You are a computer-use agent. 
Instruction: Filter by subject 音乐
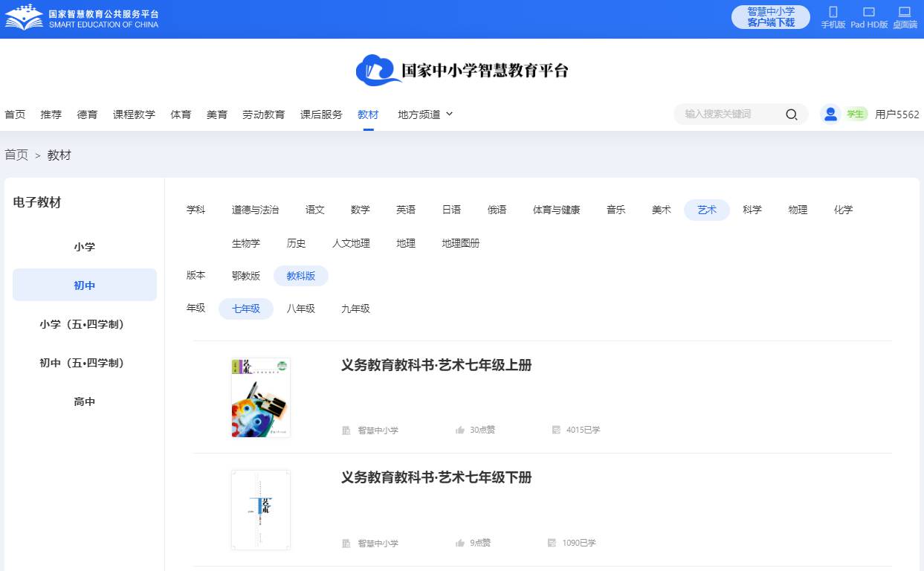616,210
